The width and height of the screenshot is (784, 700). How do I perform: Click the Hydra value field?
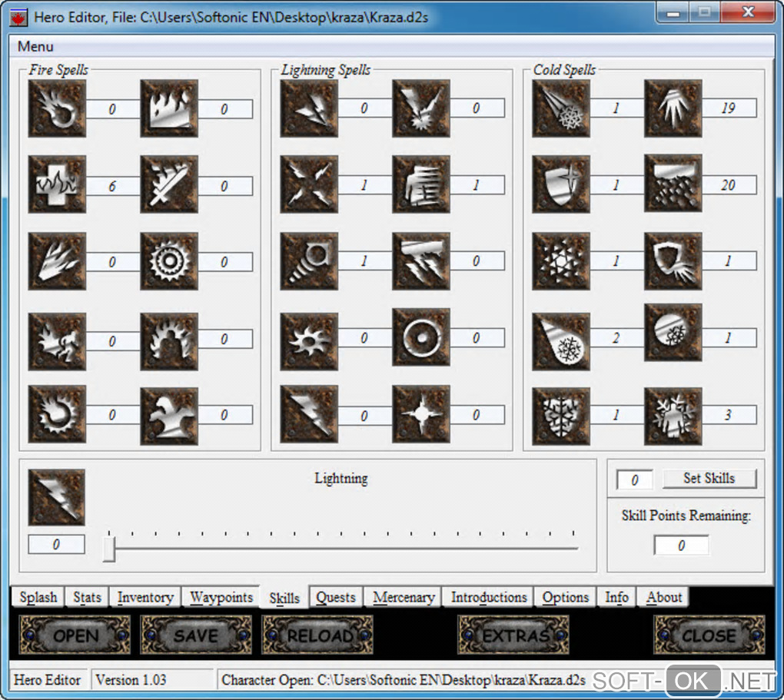tap(225, 415)
